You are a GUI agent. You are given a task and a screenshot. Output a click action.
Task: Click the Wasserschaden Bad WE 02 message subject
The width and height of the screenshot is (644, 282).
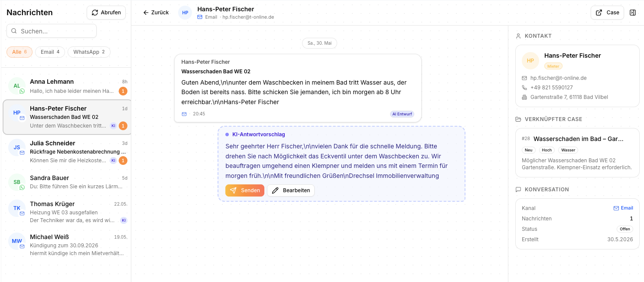pos(216,72)
